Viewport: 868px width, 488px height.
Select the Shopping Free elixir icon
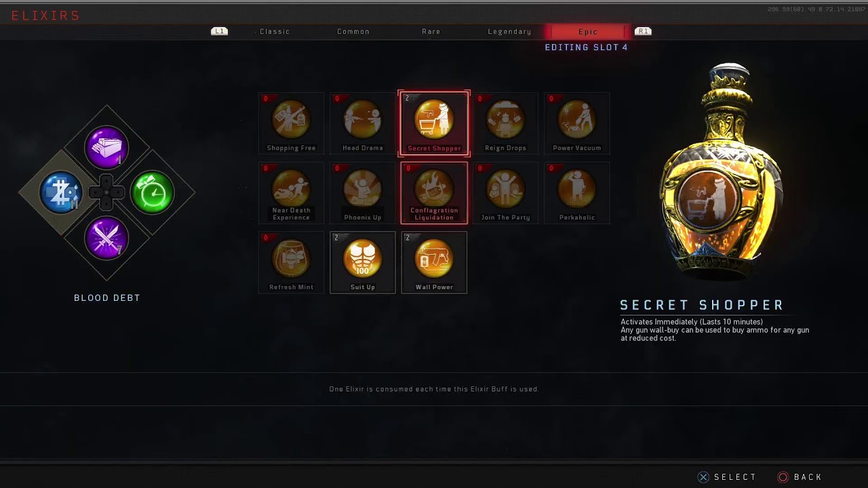[291, 123]
